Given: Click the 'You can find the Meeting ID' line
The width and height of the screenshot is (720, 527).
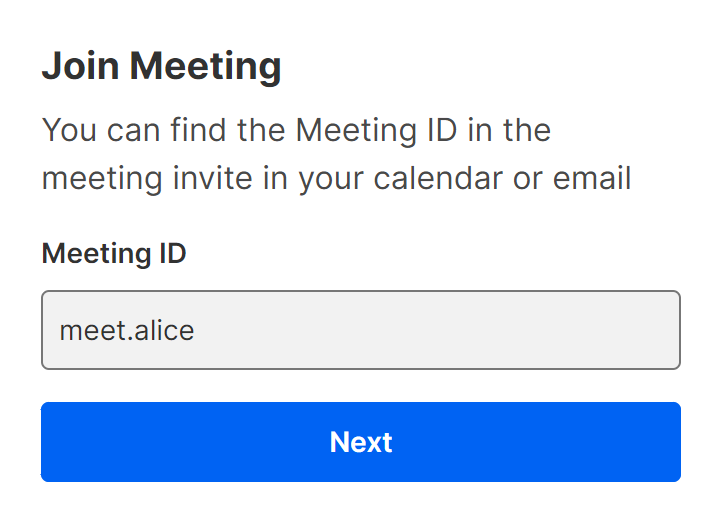Looking at the screenshot, I should [x=297, y=130].
